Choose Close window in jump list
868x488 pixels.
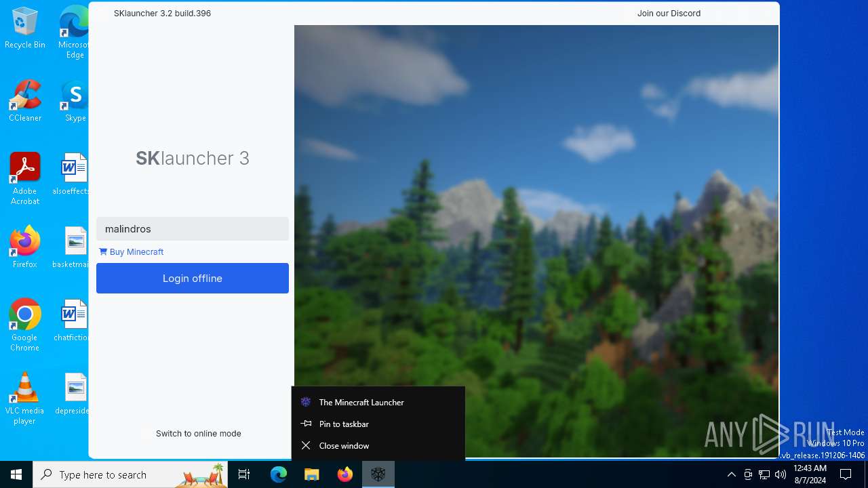(x=378, y=445)
